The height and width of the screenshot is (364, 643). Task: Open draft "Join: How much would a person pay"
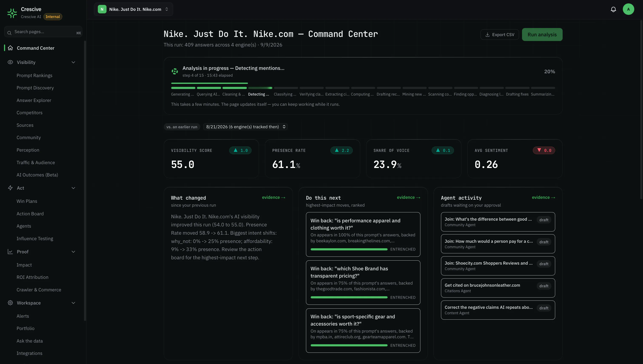[498, 244]
